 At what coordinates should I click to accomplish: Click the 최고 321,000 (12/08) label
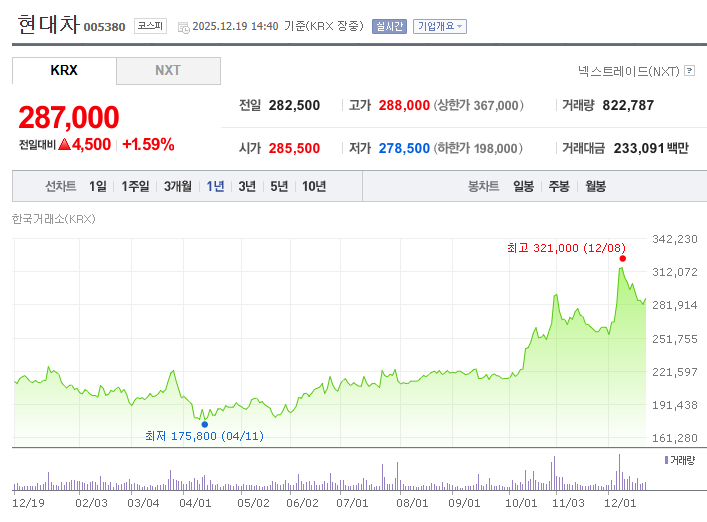click(x=566, y=248)
